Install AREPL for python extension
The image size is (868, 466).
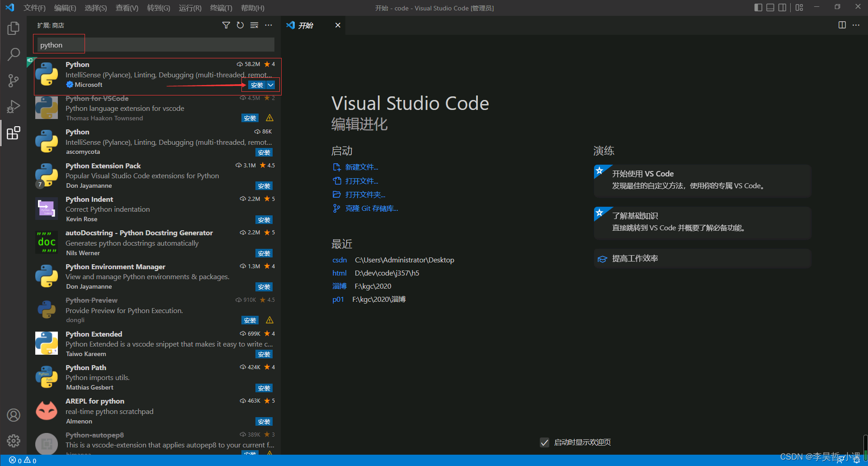coord(264,422)
